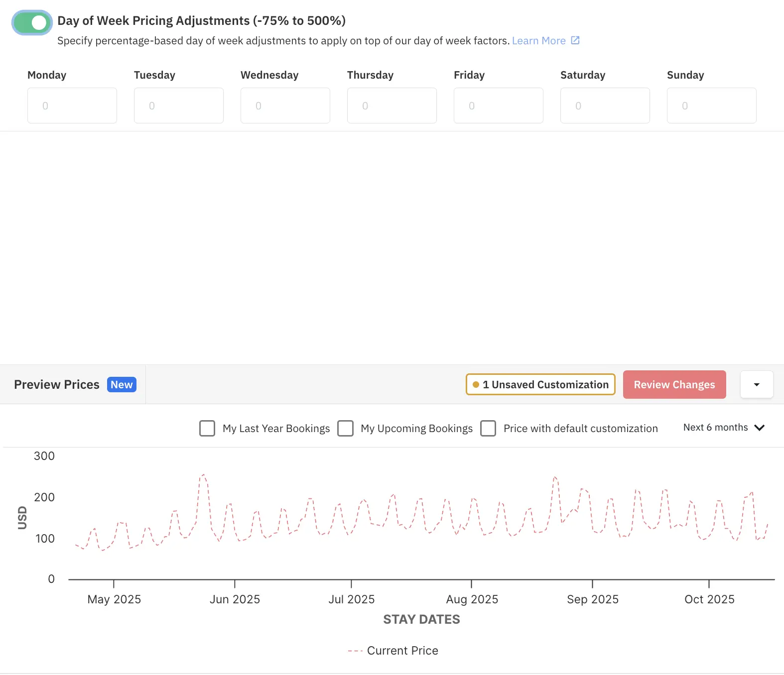Image resolution: width=784 pixels, height=675 pixels.
Task: Open the Learn More external link icon
Action: pos(575,40)
